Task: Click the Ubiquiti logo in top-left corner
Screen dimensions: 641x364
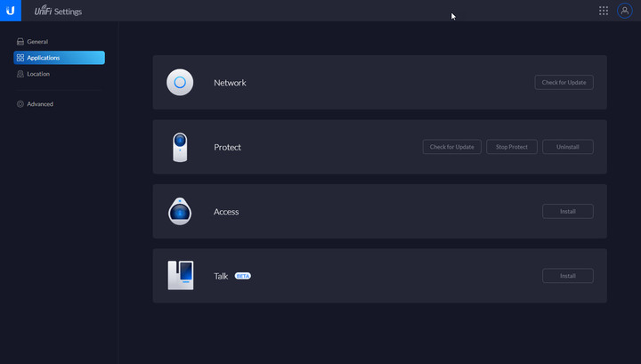Action: [10, 11]
